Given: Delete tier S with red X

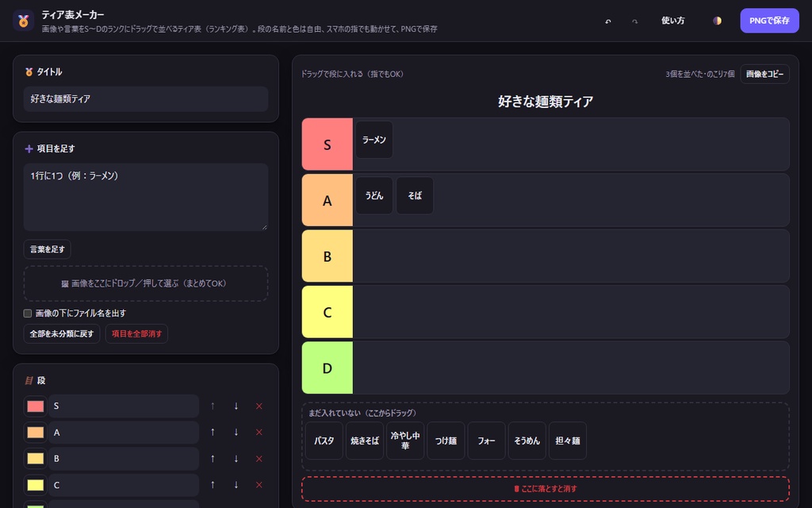Looking at the screenshot, I should [259, 406].
